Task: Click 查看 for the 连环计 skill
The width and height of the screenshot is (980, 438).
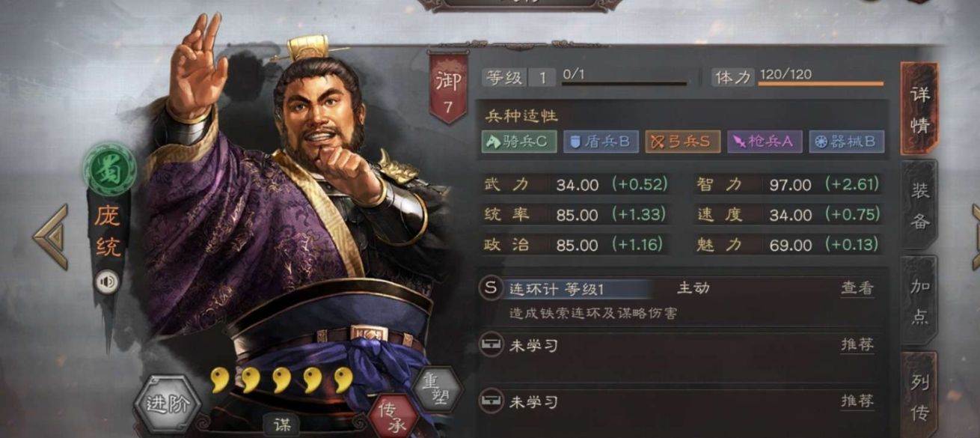Action: coord(857,288)
